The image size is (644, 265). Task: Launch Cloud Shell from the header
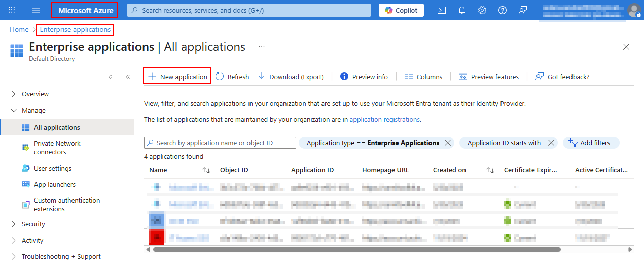click(442, 10)
